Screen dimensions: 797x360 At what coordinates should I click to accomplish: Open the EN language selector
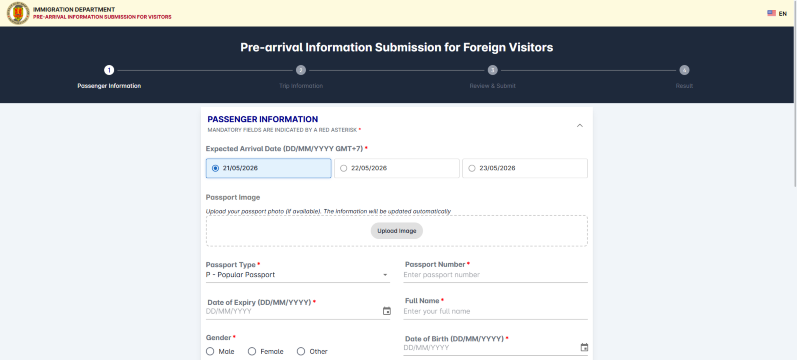click(x=777, y=13)
